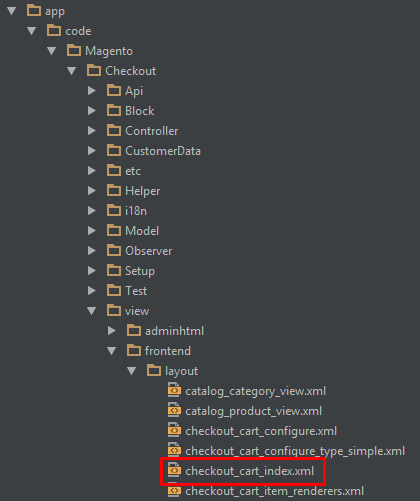Click the CustomerData folder icon
420x501 pixels.
tap(114, 150)
